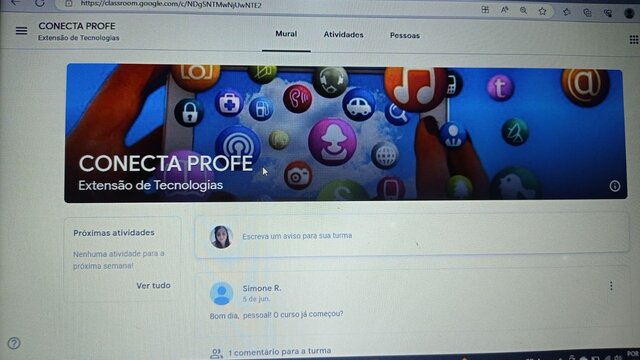Open the browser Favorites list icon
The height and width of the screenshot is (360, 640).
[x=567, y=12]
